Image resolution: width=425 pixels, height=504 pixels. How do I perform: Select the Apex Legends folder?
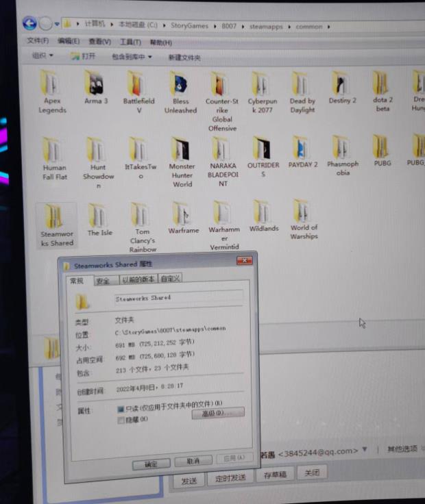coord(51,92)
